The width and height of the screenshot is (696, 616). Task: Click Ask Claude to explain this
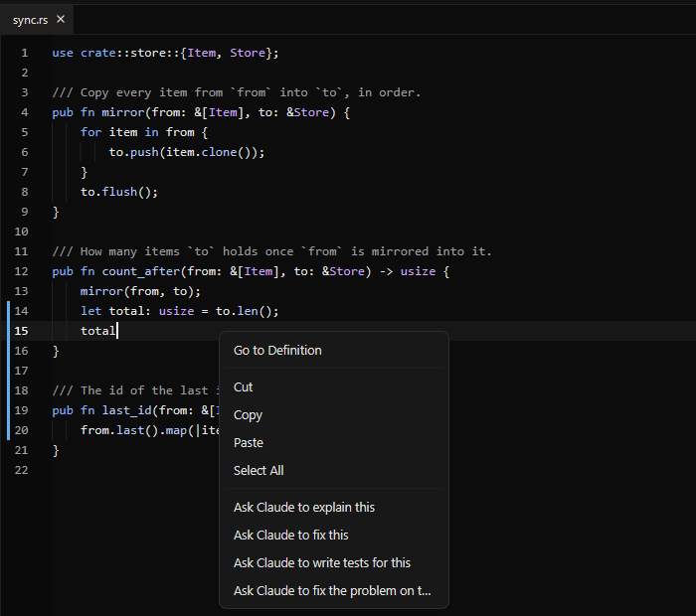(x=334, y=508)
